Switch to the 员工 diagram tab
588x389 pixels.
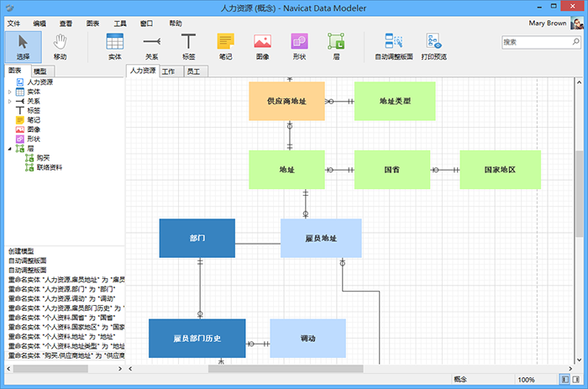(x=196, y=71)
